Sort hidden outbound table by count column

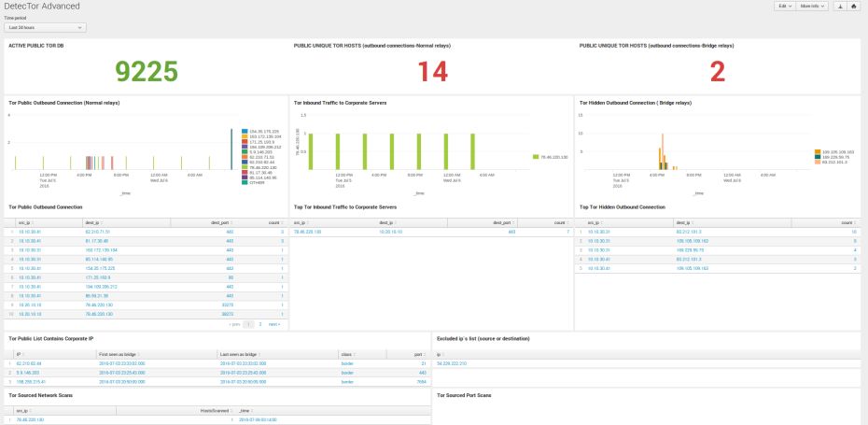pyautogui.click(x=847, y=222)
